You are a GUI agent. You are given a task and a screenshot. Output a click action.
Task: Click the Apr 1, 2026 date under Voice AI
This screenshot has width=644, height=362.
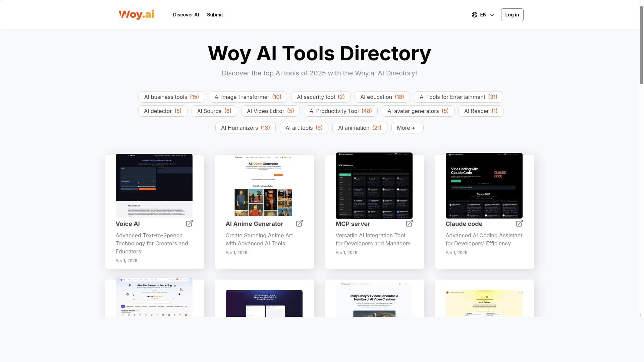(x=126, y=261)
